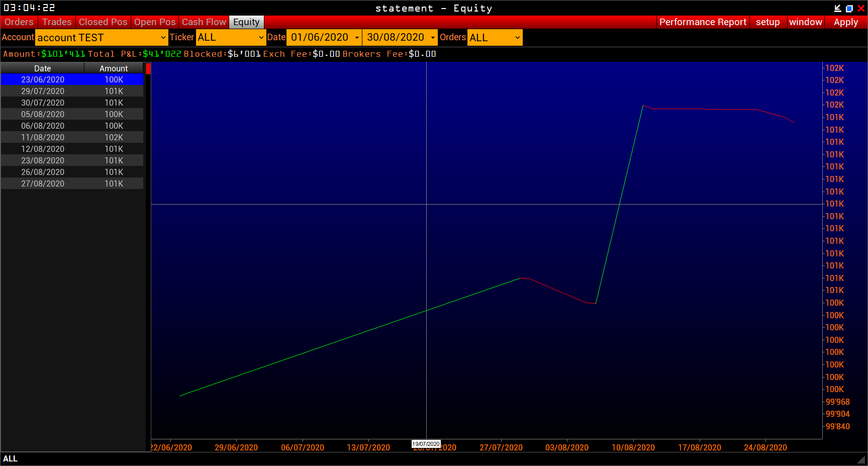Screen dimensions: 868x466
Task: Click the red scrollbar thumb beside table
Action: click(x=148, y=69)
